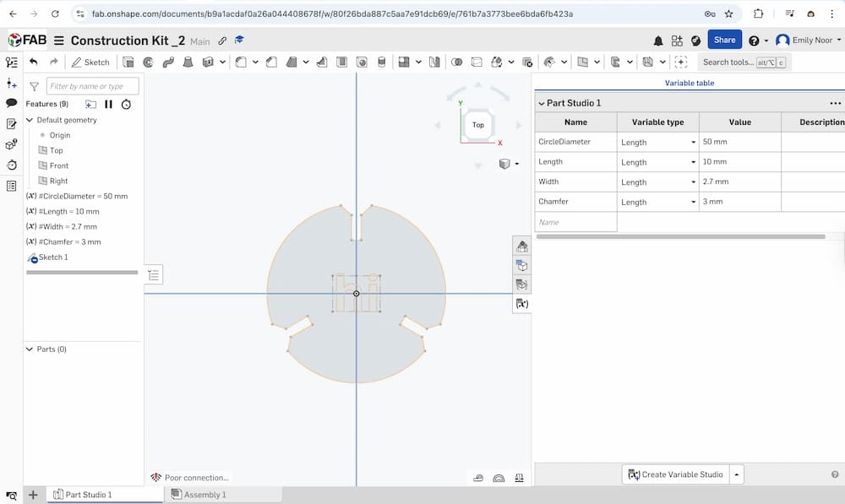Redo the last action
Screen dimensions: 845x504
[54, 62]
